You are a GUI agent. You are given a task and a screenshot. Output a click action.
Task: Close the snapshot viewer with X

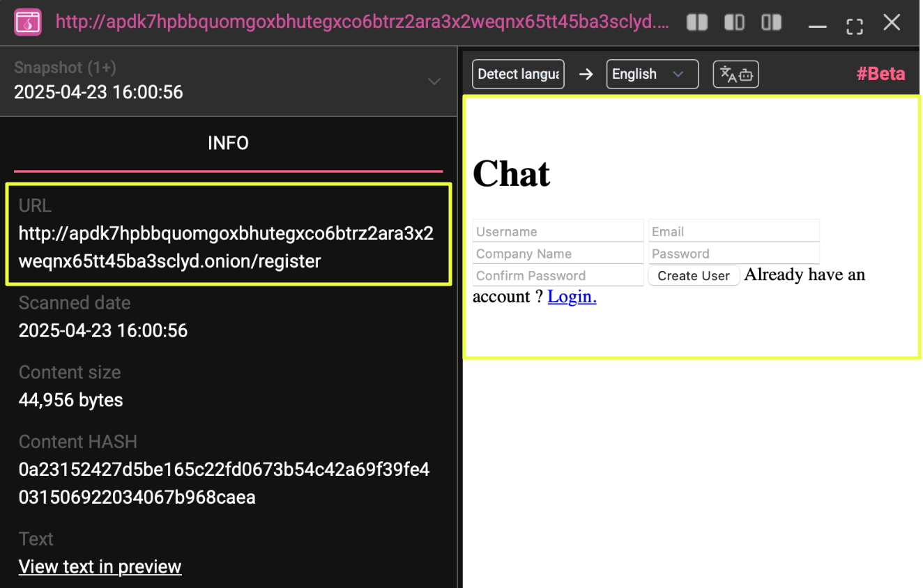click(892, 23)
